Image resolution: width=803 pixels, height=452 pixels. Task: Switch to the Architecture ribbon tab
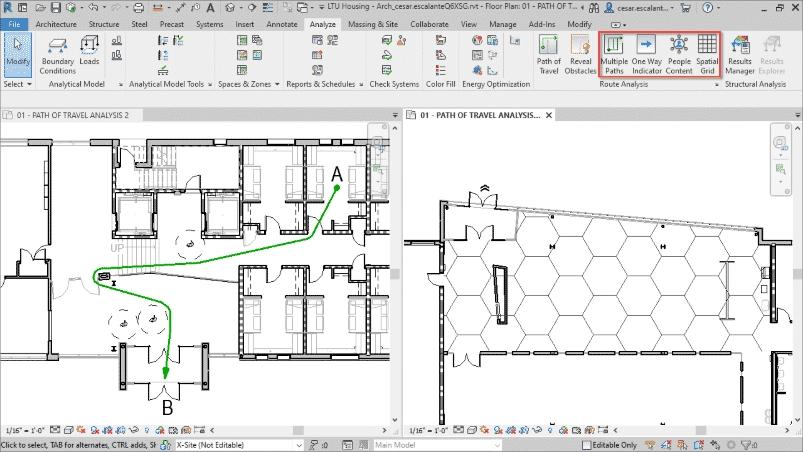click(57, 23)
